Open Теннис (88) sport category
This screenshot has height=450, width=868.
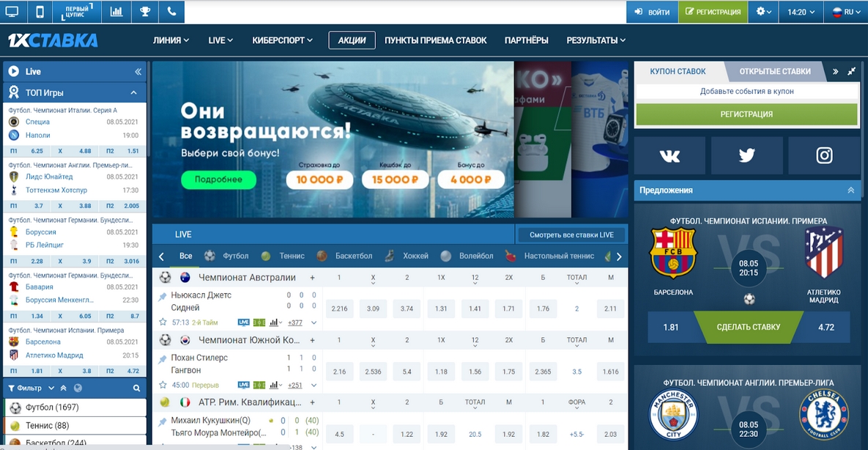coord(75,426)
